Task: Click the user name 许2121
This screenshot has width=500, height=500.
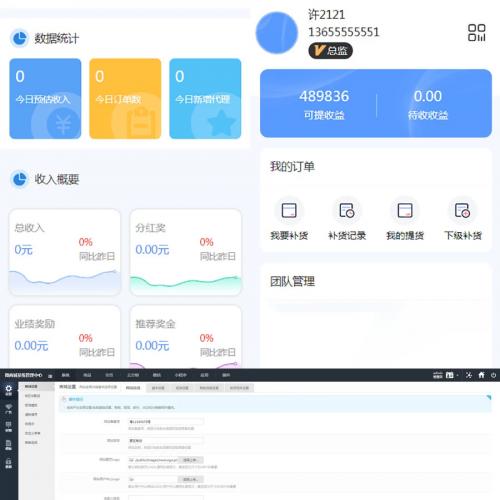Action: point(326,15)
